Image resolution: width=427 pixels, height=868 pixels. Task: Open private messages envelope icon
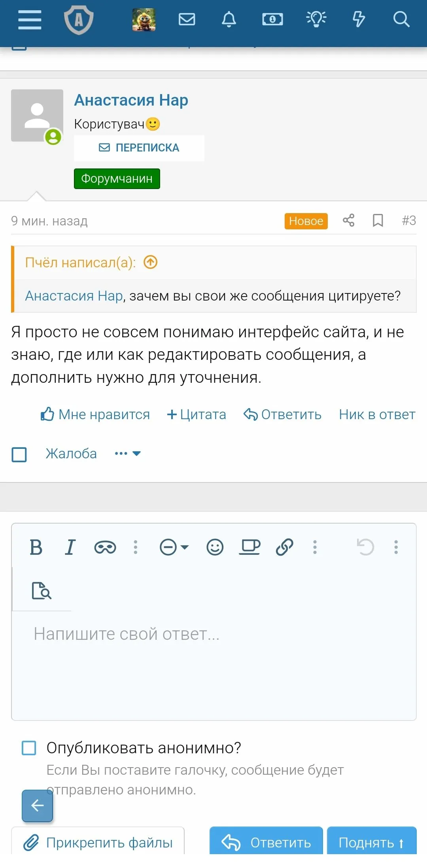(x=187, y=19)
